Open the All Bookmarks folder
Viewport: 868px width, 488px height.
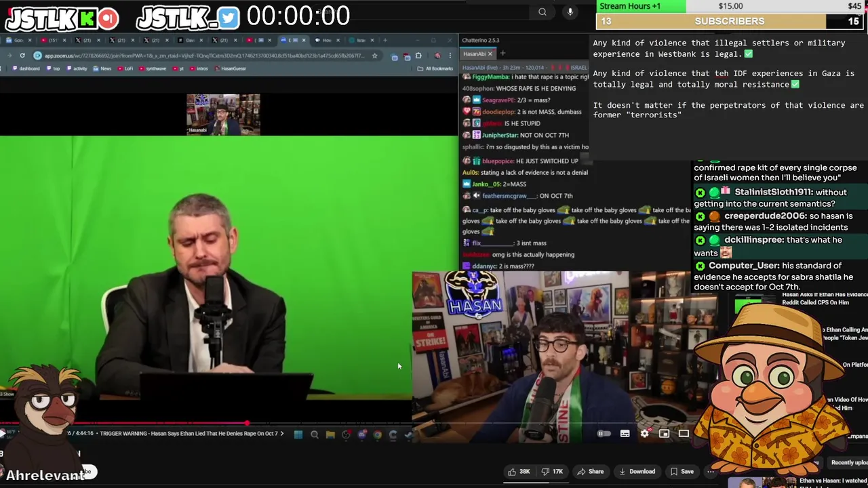pyautogui.click(x=435, y=68)
